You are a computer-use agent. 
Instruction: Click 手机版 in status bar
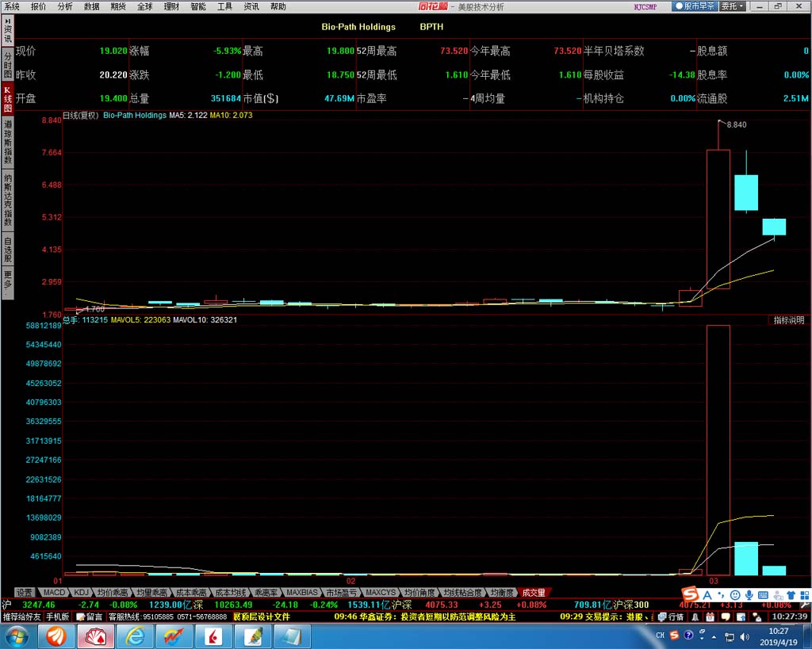coord(57,617)
